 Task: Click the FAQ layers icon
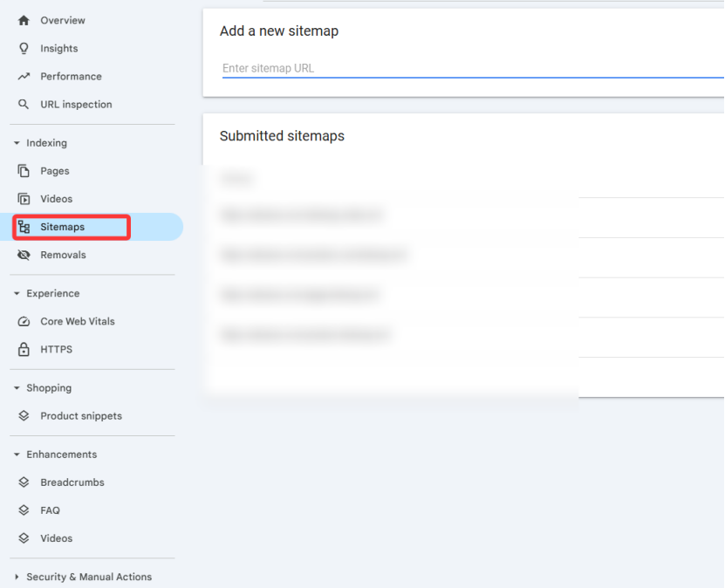24,510
